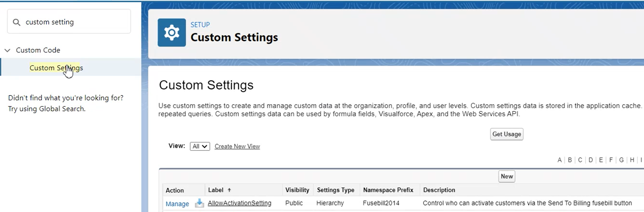This screenshot has width=644, height=212.
Task: Click the Fusebill2014 namespace cell
Action: [x=381, y=203]
